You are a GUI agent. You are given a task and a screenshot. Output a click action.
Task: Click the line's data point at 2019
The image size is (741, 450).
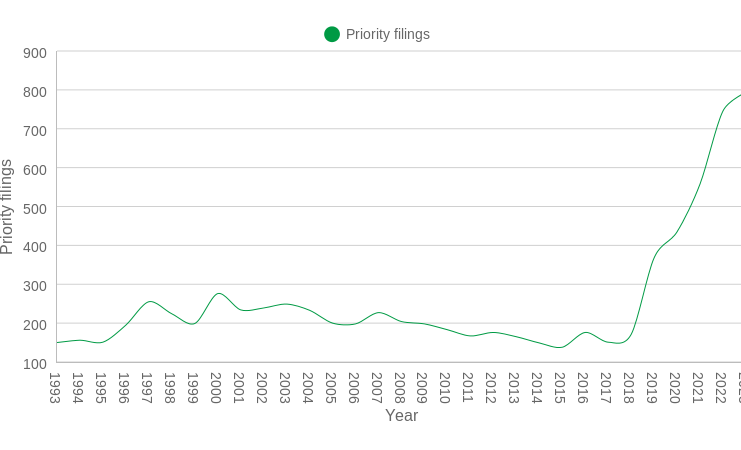[x=653, y=256]
